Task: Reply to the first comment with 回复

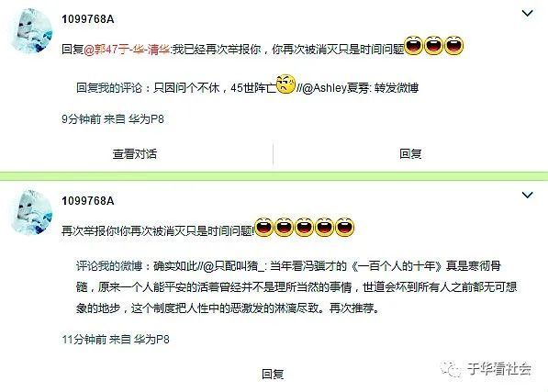Action: pyautogui.click(x=410, y=153)
